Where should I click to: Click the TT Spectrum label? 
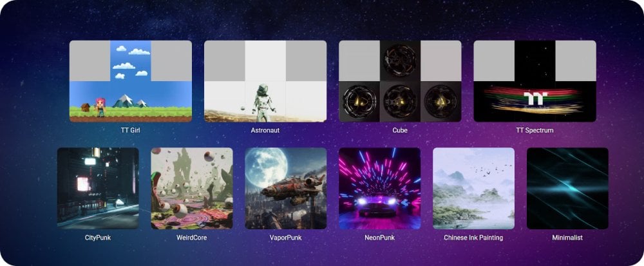[x=535, y=130]
